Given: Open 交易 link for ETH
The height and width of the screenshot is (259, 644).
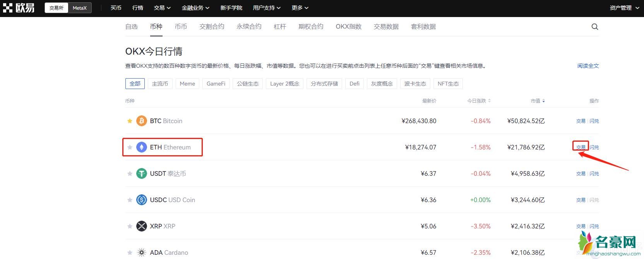Looking at the screenshot, I should [581, 147].
